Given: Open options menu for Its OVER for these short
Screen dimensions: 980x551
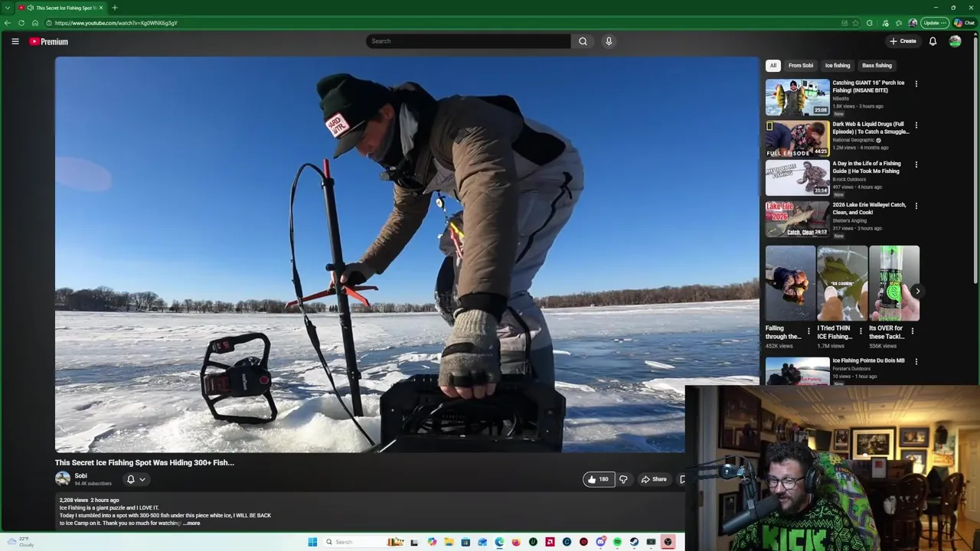Looking at the screenshot, I should pos(912,331).
